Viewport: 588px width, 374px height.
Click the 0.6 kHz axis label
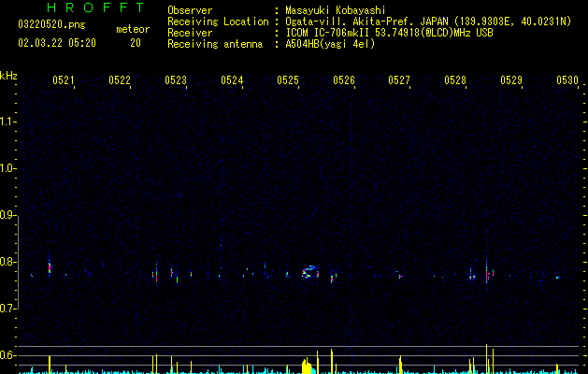pyautogui.click(x=8, y=355)
